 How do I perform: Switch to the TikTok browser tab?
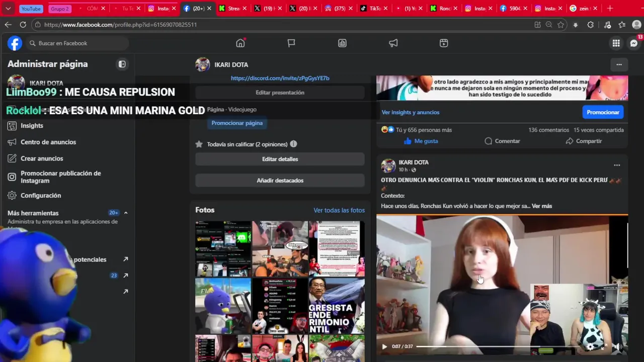(x=373, y=9)
